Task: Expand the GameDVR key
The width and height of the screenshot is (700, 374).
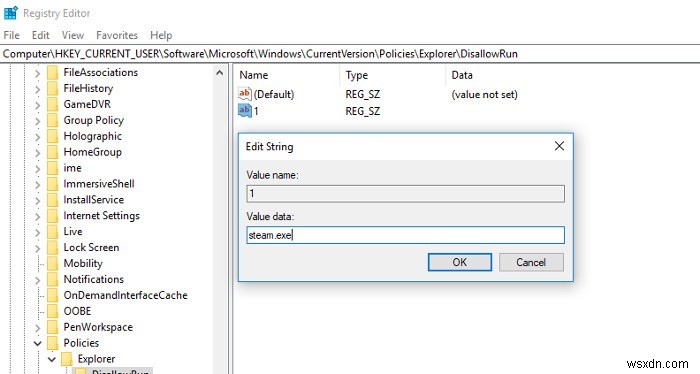Action: [38, 104]
